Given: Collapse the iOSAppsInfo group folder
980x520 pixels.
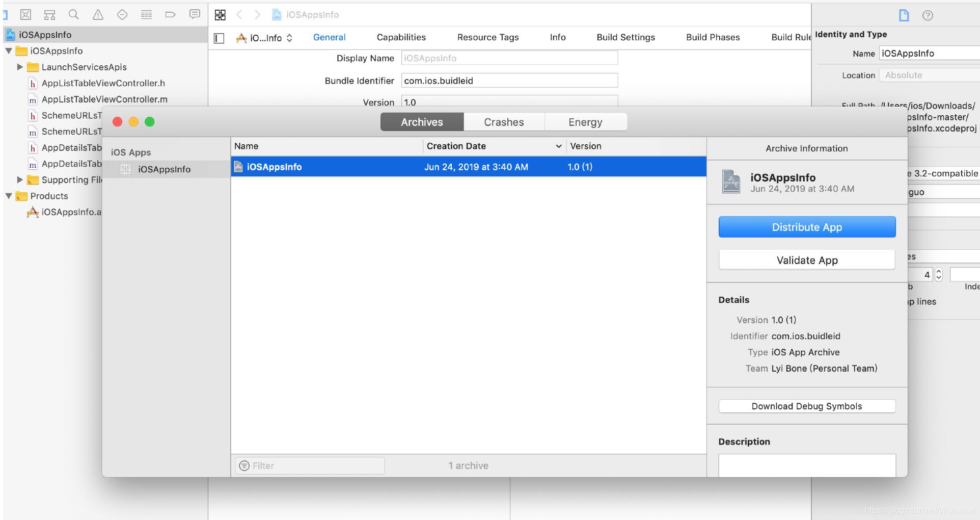Looking at the screenshot, I should click(9, 51).
